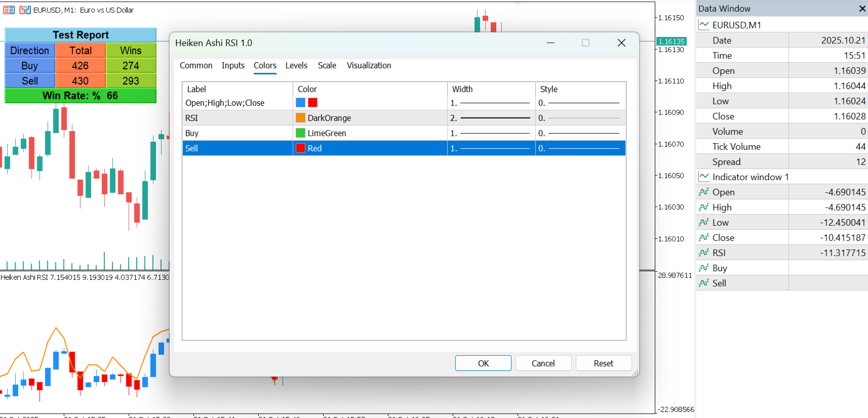Pick the blue swatch for Open;High;Low;Close
This screenshot has width=868, height=418.
coord(301,103)
